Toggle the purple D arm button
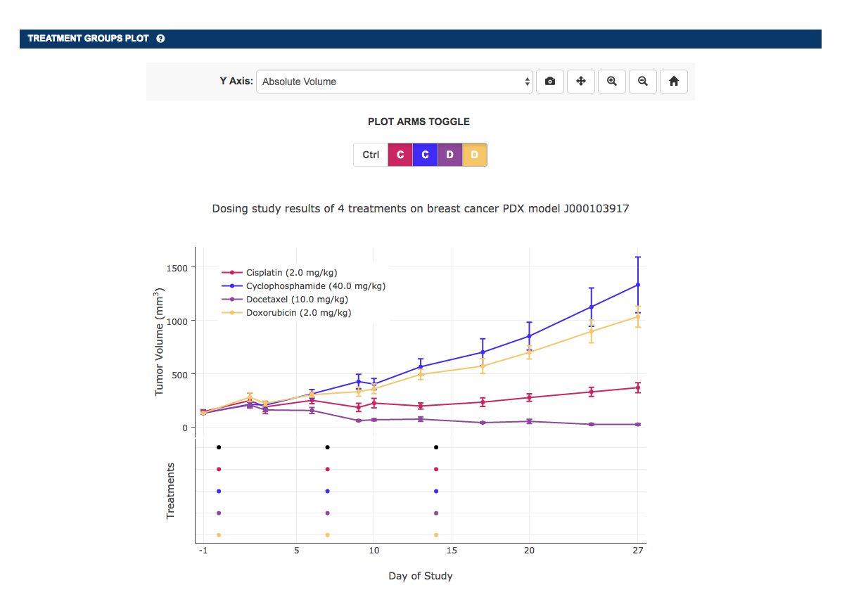Viewport: 842px width, 616px height. 450,155
